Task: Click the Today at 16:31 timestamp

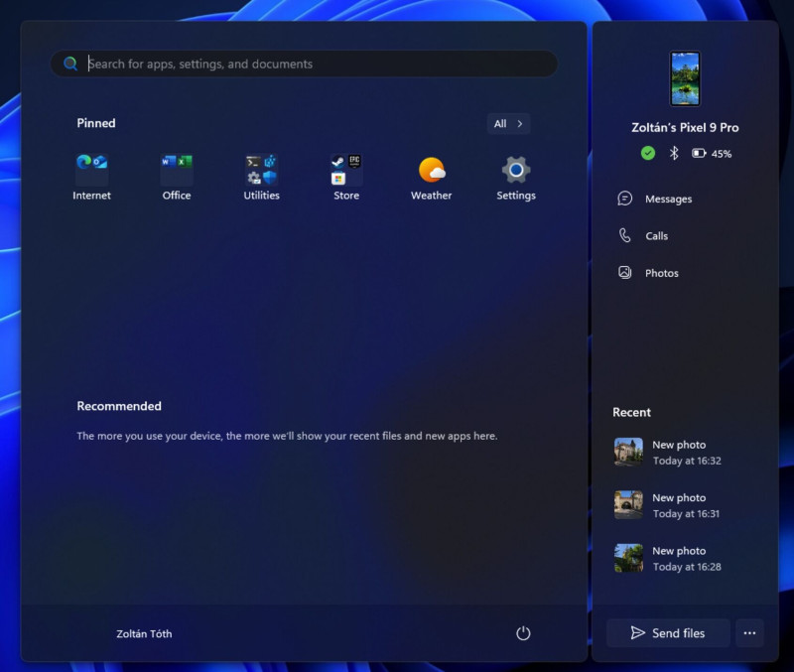Action: coord(686,513)
